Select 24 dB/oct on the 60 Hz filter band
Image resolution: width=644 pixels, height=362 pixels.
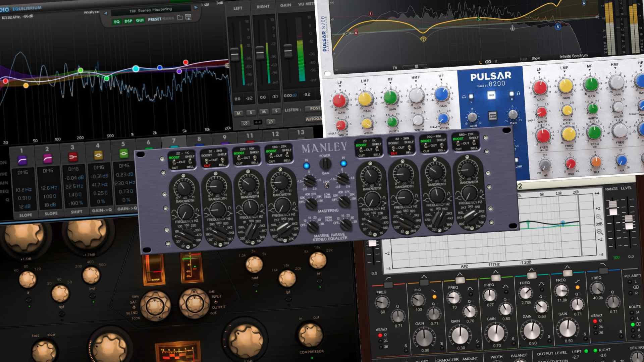pos(380,341)
